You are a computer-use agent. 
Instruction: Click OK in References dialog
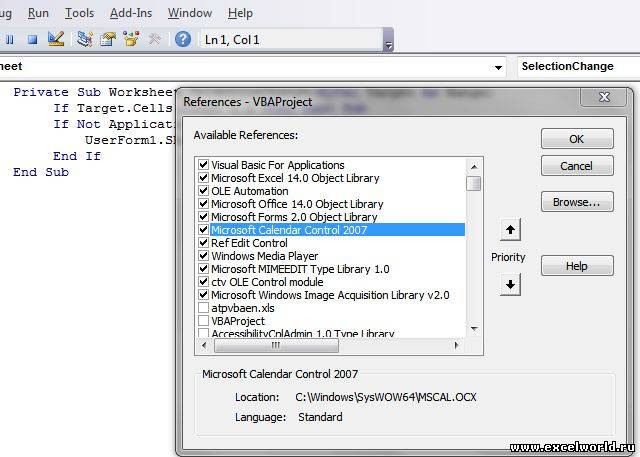pos(577,139)
